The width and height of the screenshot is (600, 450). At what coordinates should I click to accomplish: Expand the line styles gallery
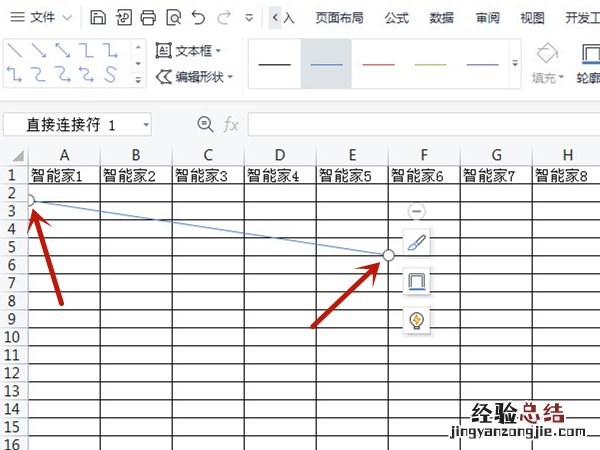coord(515,64)
